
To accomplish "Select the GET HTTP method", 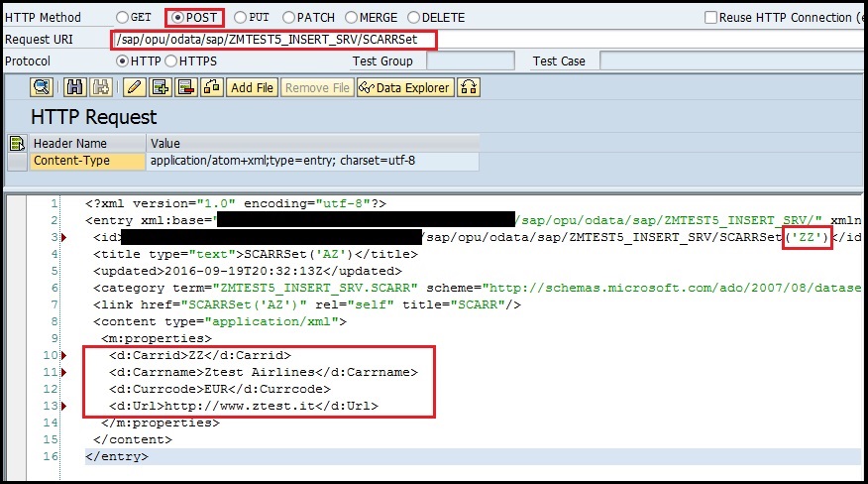I will point(122,17).
